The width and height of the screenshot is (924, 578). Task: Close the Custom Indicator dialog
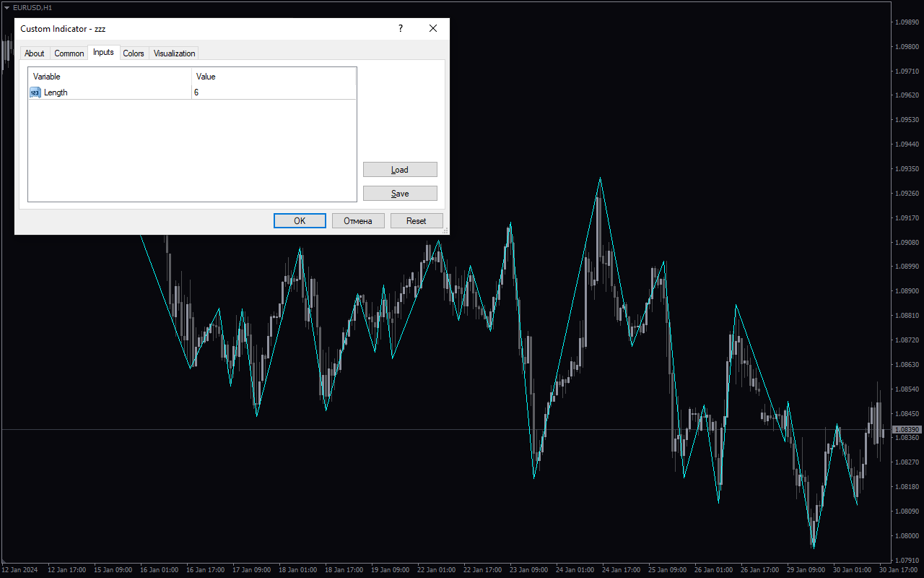point(433,28)
